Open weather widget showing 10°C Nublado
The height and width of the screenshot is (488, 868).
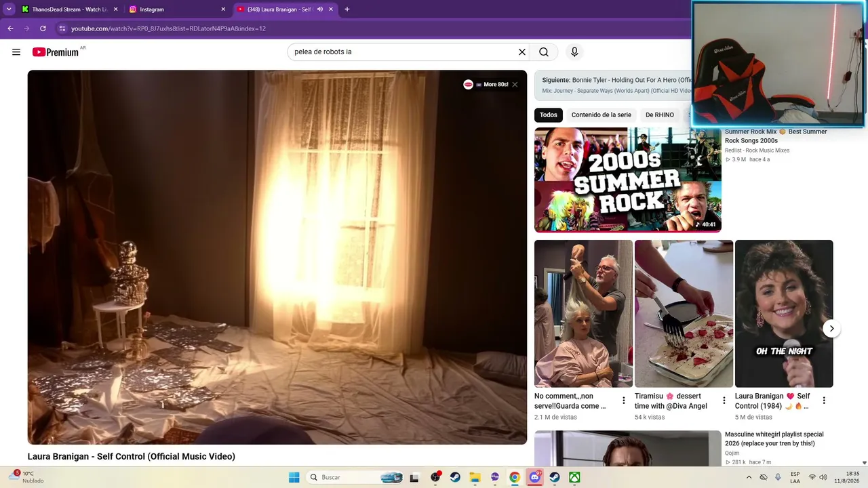click(x=27, y=477)
